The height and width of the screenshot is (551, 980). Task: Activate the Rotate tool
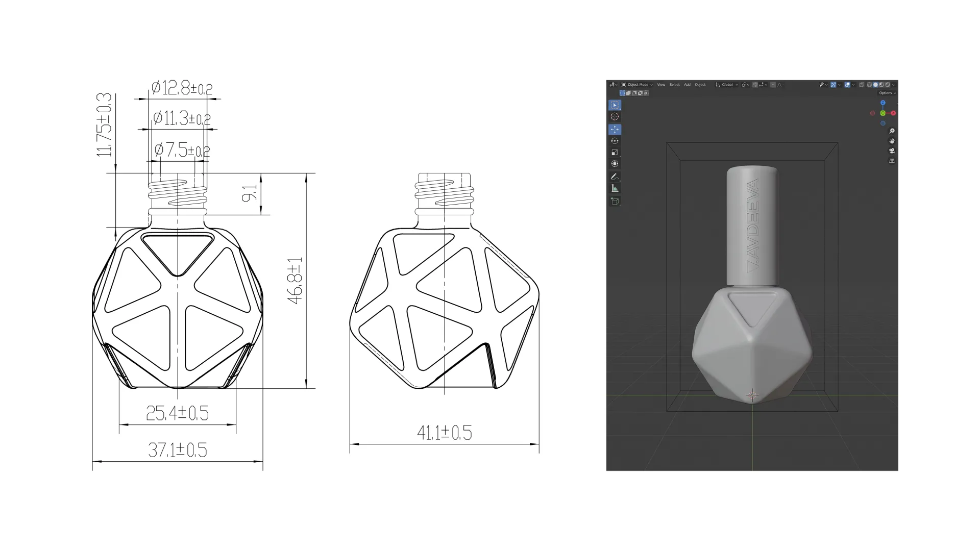pos(615,141)
